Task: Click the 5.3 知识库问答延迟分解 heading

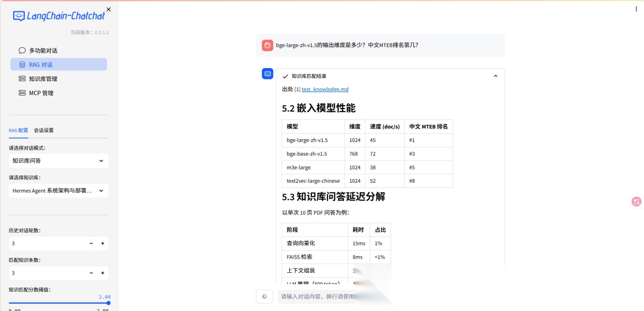Action: 333,196
